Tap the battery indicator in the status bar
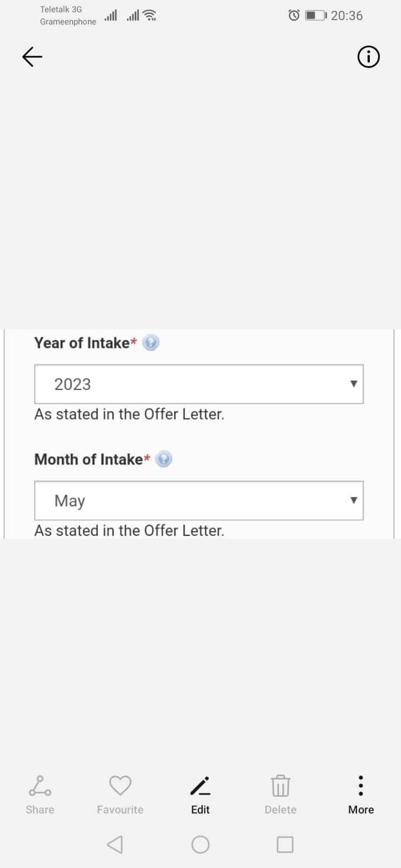 pos(316,16)
